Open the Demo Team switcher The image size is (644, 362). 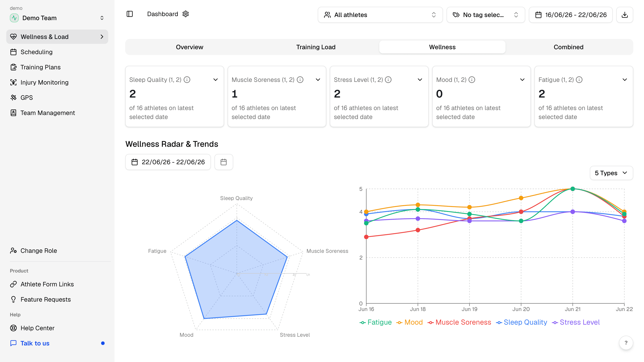click(x=57, y=18)
